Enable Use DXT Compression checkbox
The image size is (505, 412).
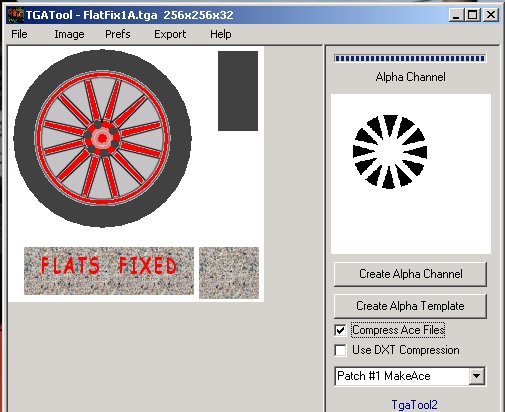[x=340, y=350]
